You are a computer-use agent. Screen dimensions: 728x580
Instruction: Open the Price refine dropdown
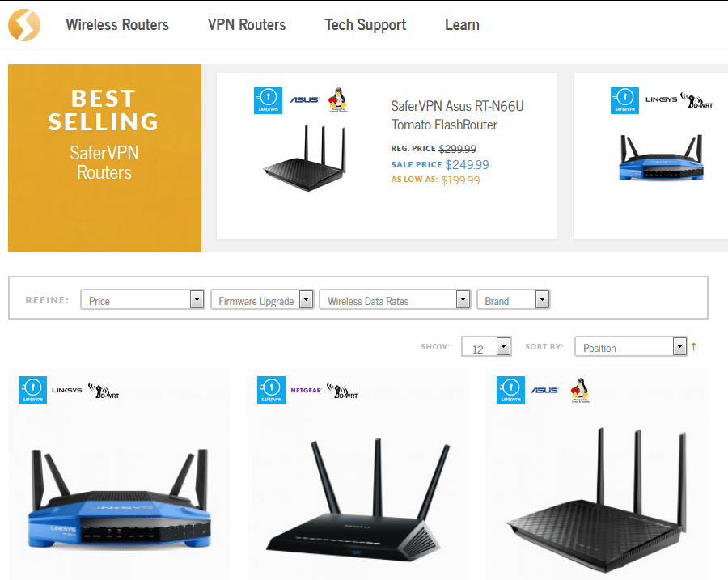pyautogui.click(x=142, y=300)
